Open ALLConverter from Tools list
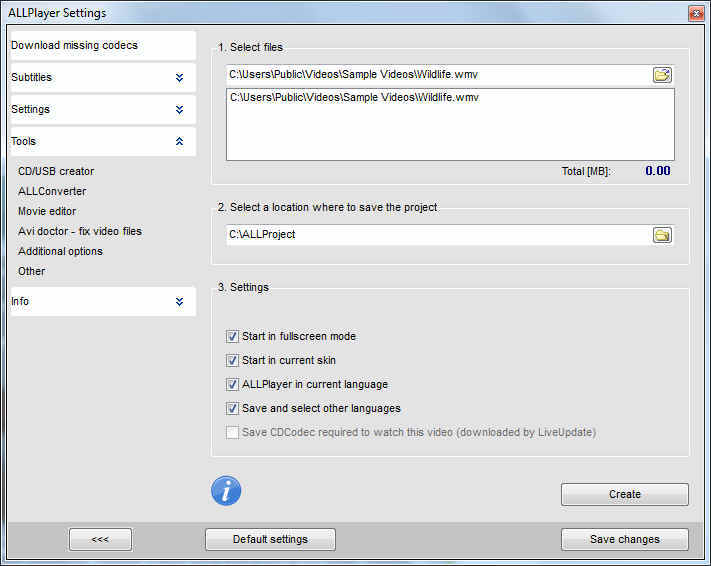This screenshot has height=566, width=711. coord(52,191)
